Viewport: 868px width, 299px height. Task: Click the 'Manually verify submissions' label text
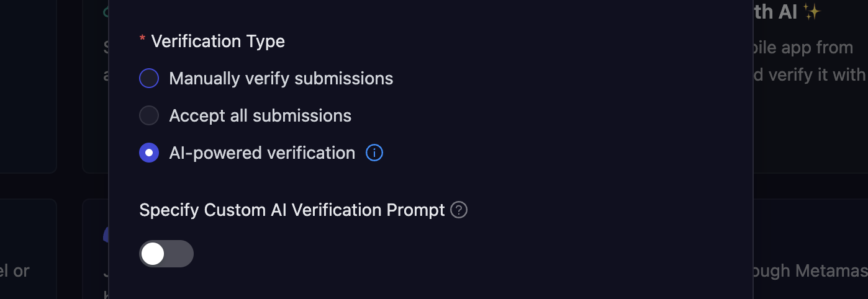(281, 79)
